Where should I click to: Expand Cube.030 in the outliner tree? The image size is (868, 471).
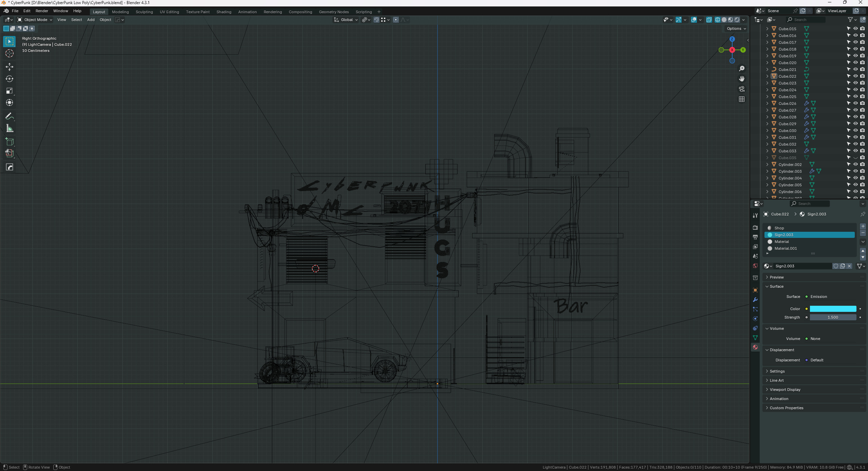pyautogui.click(x=767, y=130)
